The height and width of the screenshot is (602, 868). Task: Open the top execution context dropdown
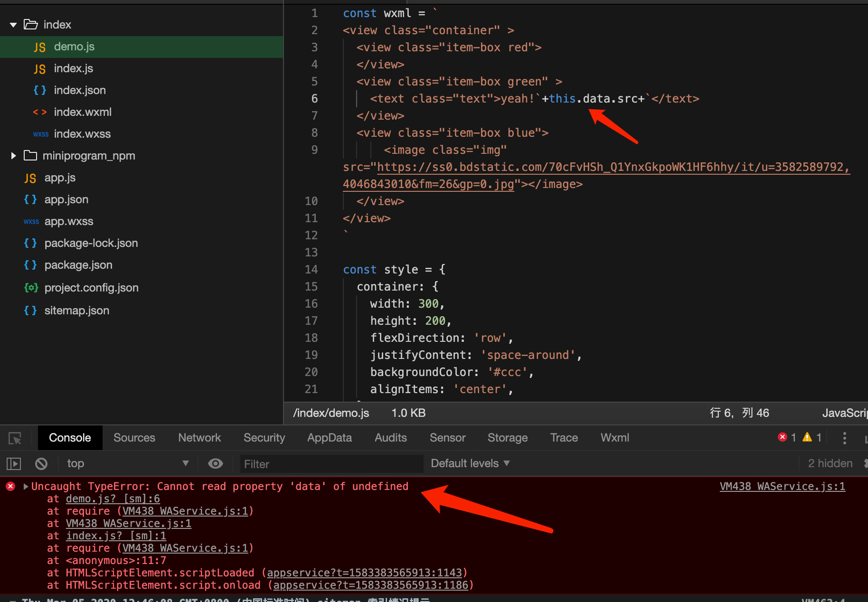coord(127,463)
